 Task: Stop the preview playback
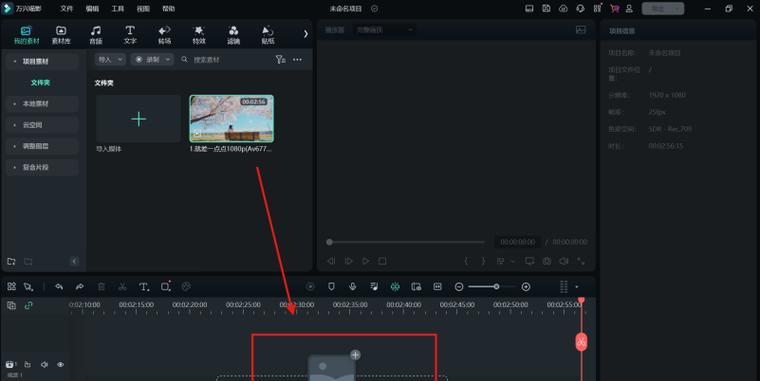tap(382, 261)
